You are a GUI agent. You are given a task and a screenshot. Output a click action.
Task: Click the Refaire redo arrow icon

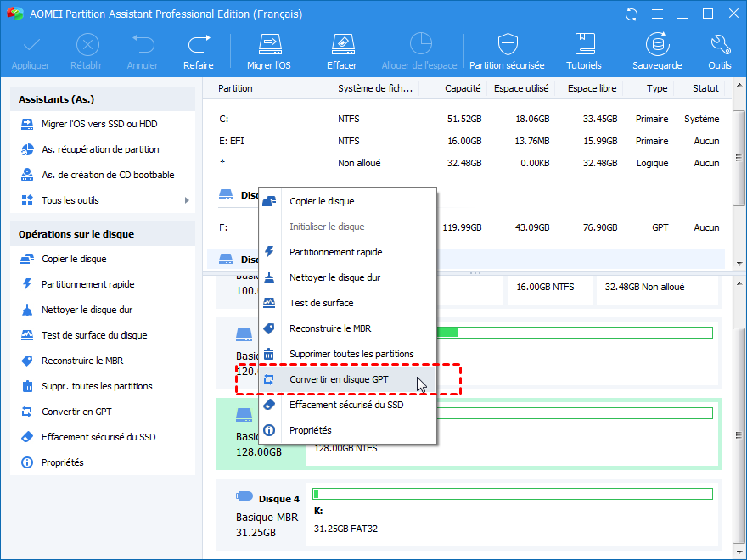pyautogui.click(x=199, y=44)
